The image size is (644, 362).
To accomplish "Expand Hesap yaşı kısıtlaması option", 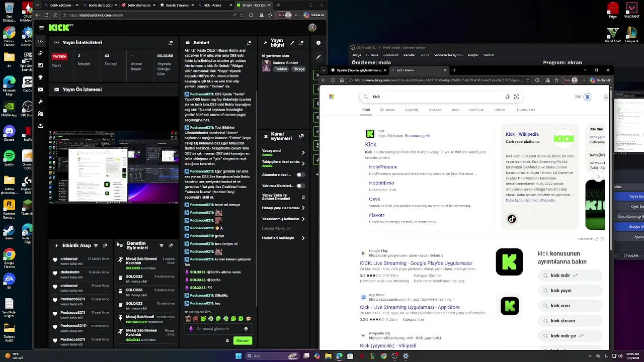I will (x=303, y=208).
